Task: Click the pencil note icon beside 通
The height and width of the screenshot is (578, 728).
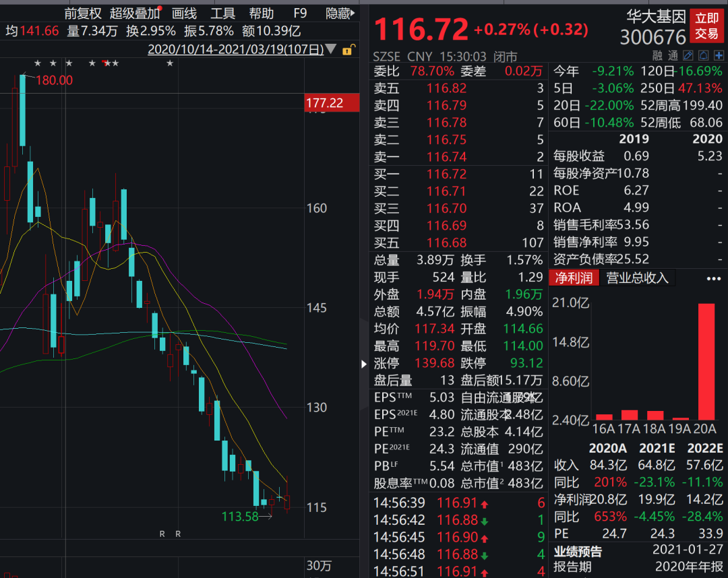Action: [x=688, y=55]
